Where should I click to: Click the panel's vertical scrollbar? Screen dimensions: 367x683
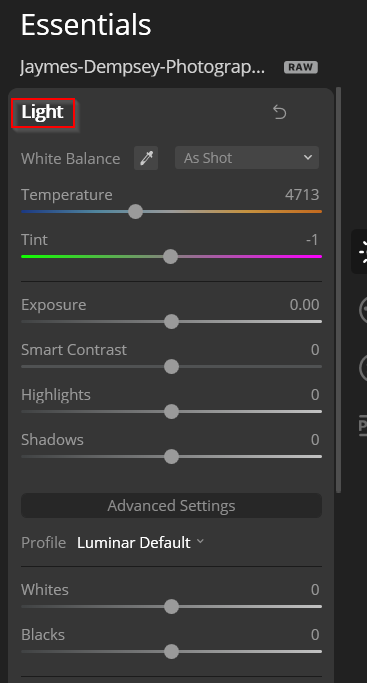[338, 290]
